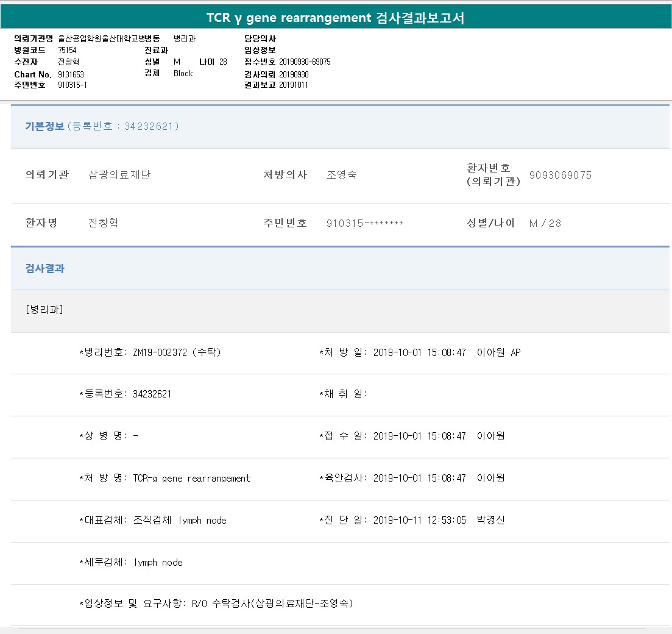Click the 임상정보 및 요구사항 line

(216, 604)
